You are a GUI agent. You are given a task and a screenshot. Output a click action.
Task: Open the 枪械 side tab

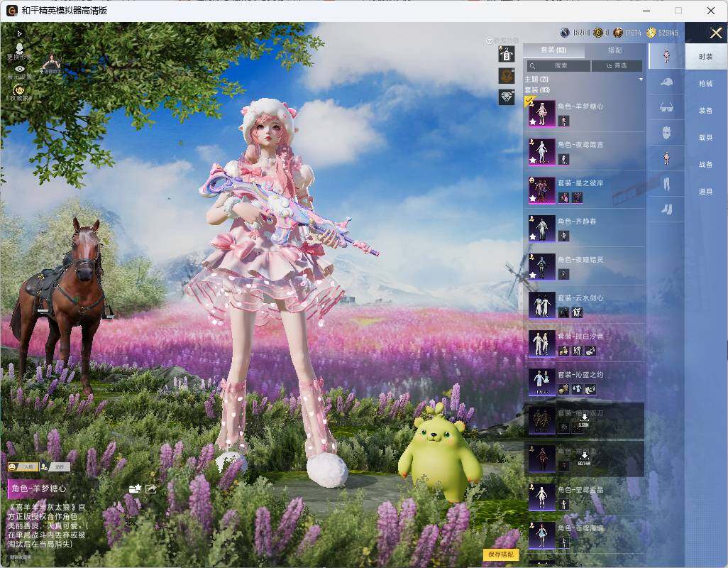706,84
